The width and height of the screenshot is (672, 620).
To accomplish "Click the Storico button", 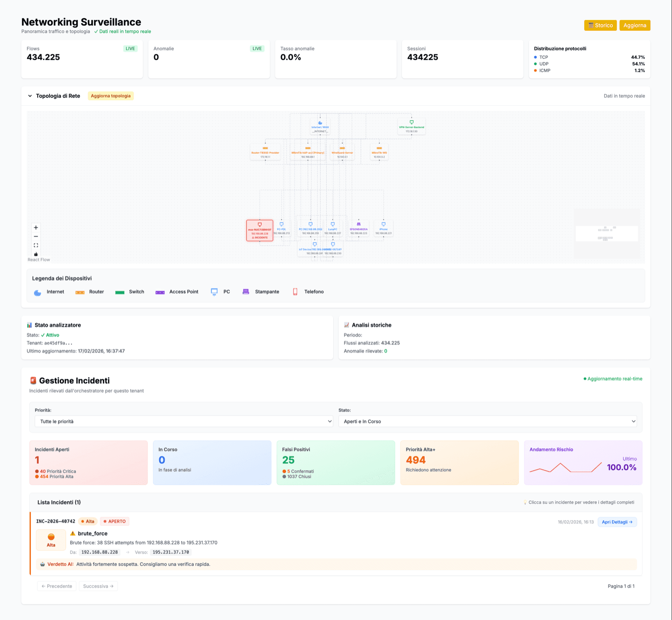I will point(600,25).
